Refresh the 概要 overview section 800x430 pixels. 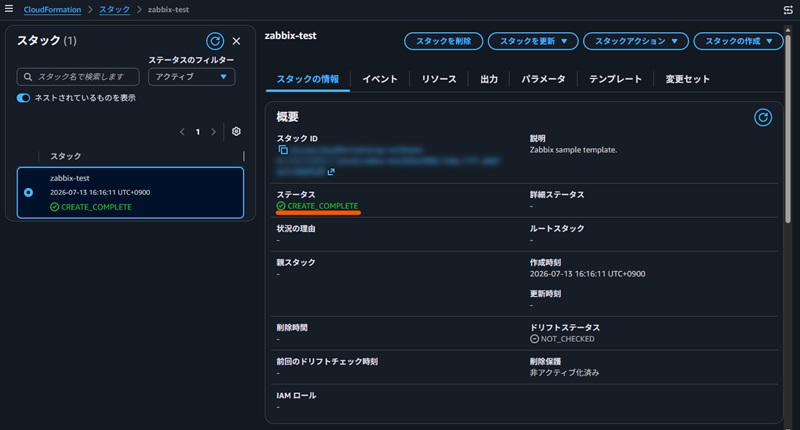(x=763, y=117)
